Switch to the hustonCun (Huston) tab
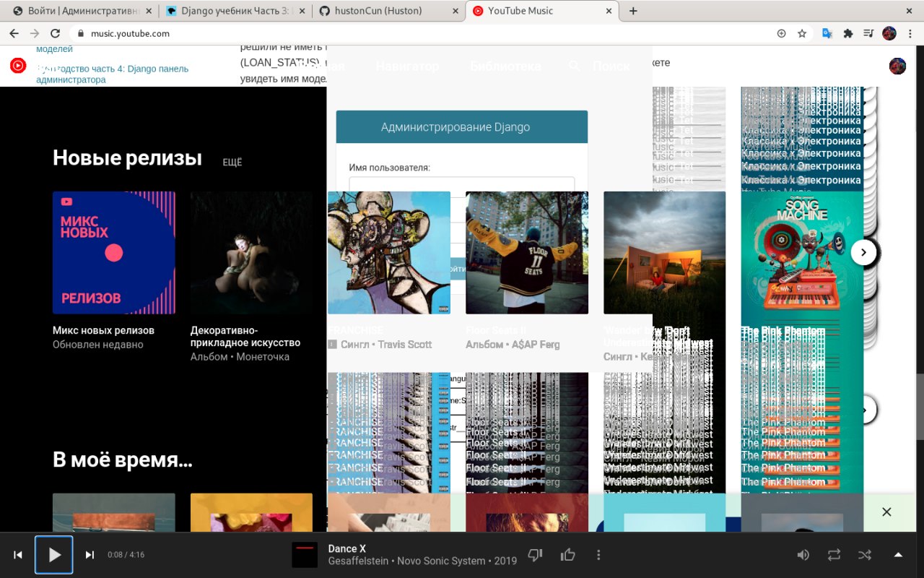This screenshot has height=578, width=924. [388, 11]
